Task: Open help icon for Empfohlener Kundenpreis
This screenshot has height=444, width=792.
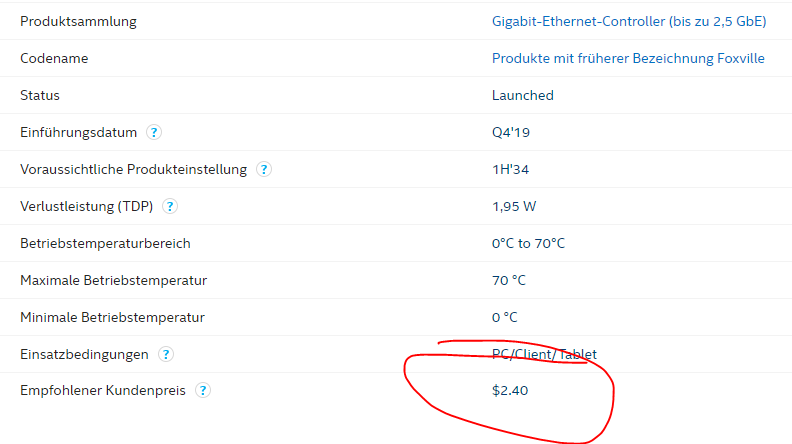Action: tap(203, 390)
